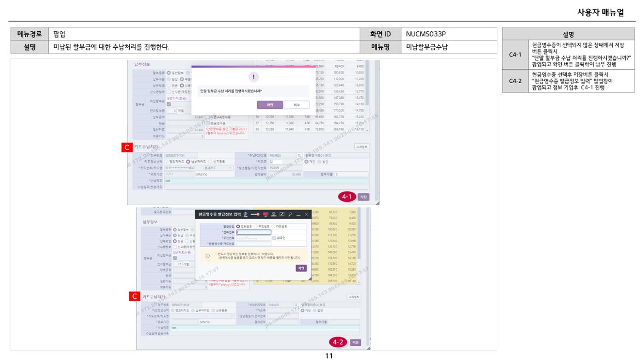
Task: Click the 화면 ID value NUCMS033P
Action: tap(426, 34)
